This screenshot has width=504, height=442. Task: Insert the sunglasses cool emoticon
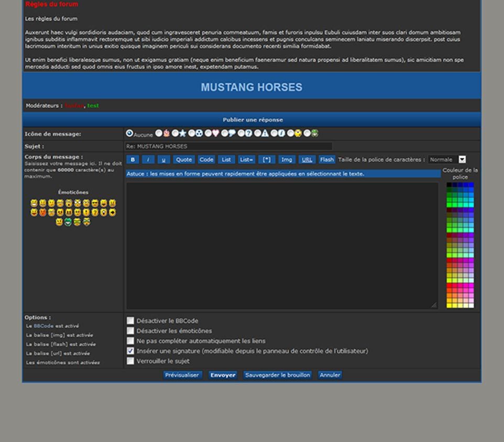point(95,203)
